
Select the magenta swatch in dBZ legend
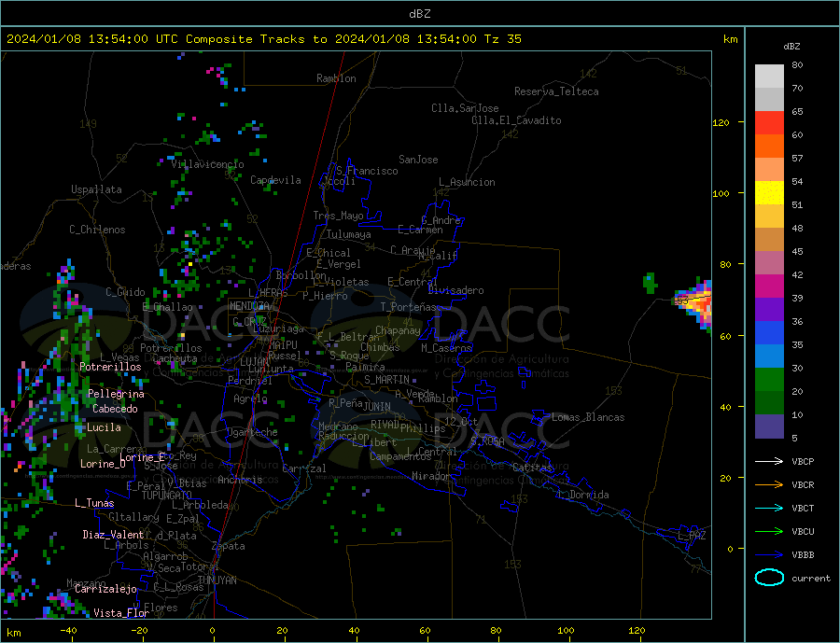coord(769,287)
